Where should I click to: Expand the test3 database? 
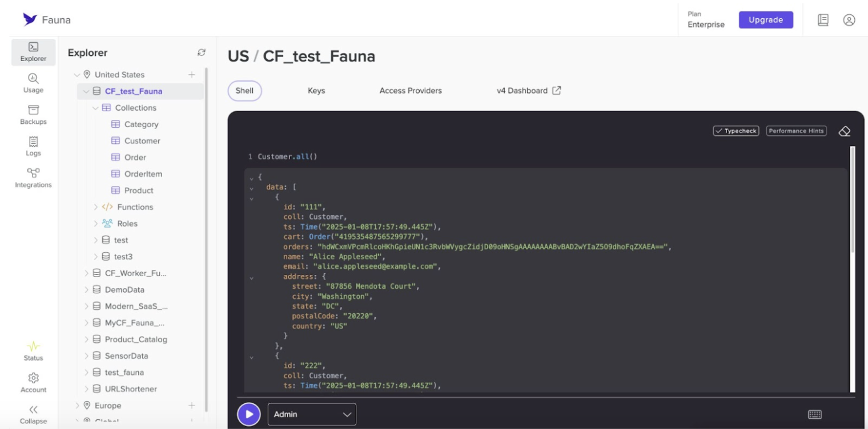click(x=95, y=257)
